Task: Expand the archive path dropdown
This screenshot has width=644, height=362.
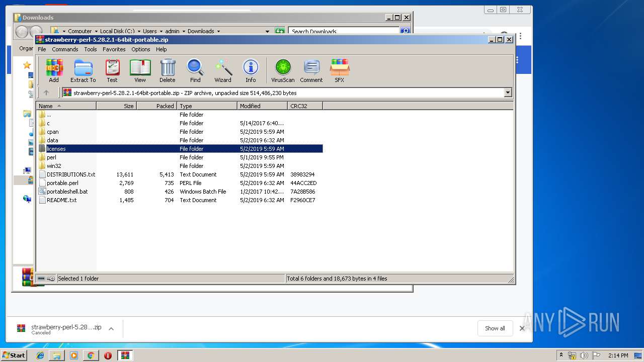Action: click(508, 93)
